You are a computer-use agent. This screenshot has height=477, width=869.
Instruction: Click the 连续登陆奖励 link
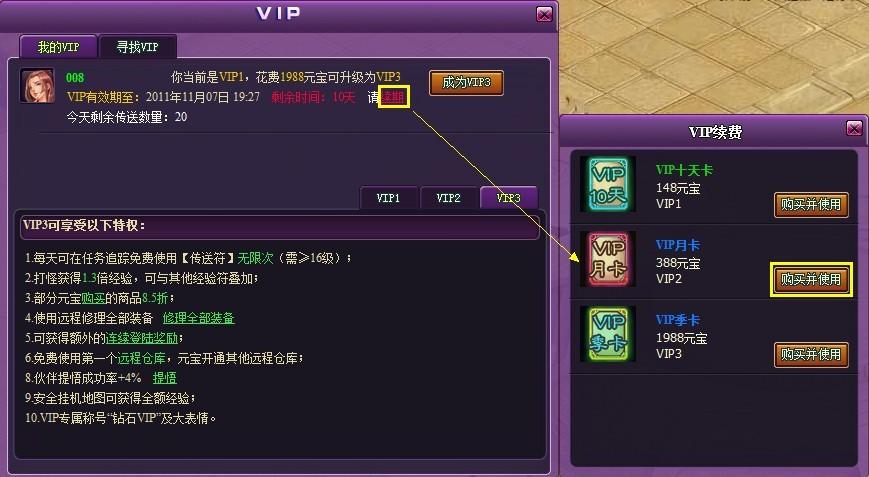[x=142, y=338]
